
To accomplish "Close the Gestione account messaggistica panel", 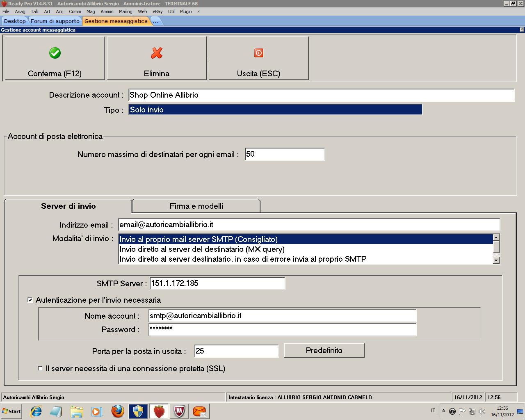I will (x=522, y=30).
